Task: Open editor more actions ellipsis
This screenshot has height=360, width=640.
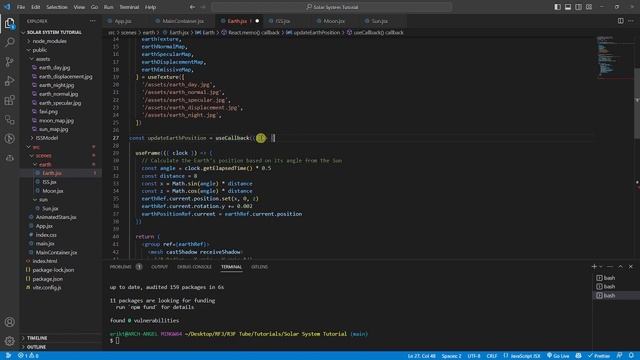Action: 631,21
